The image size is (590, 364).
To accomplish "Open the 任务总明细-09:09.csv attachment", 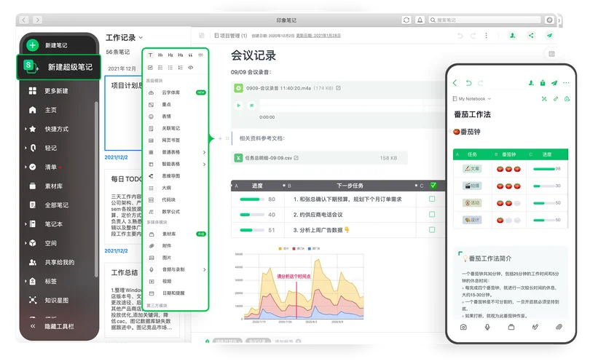I will pos(319,158).
